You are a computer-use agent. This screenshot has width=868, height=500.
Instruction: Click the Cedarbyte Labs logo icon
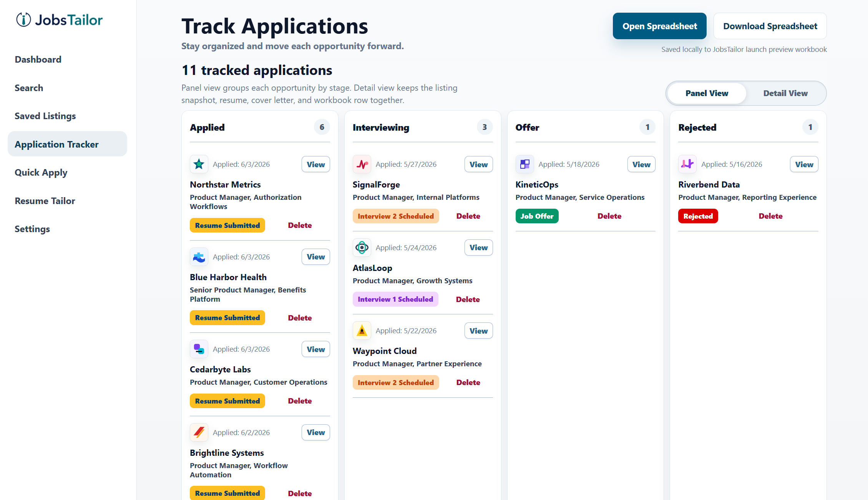click(199, 349)
